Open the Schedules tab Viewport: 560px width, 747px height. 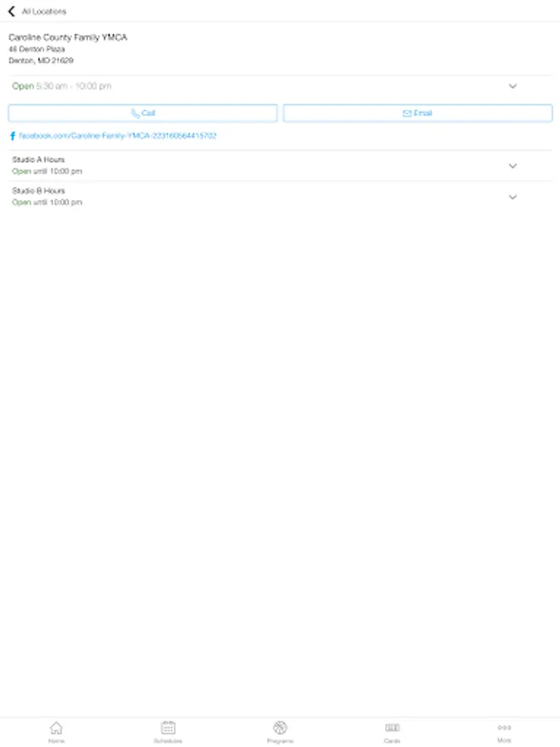click(168, 732)
